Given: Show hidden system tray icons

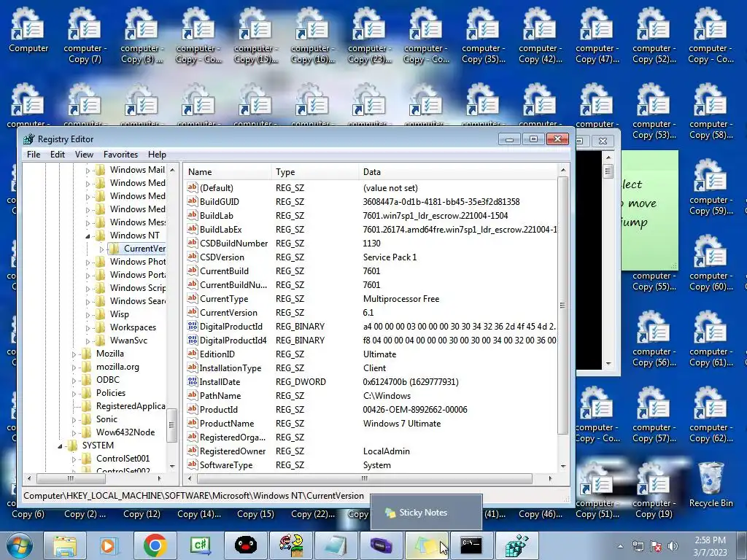Looking at the screenshot, I should (x=620, y=547).
